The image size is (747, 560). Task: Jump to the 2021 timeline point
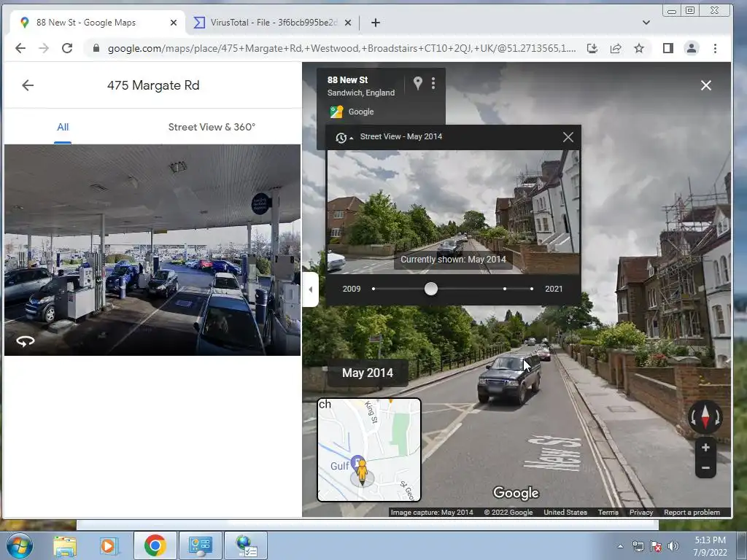[x=532, y=289]
